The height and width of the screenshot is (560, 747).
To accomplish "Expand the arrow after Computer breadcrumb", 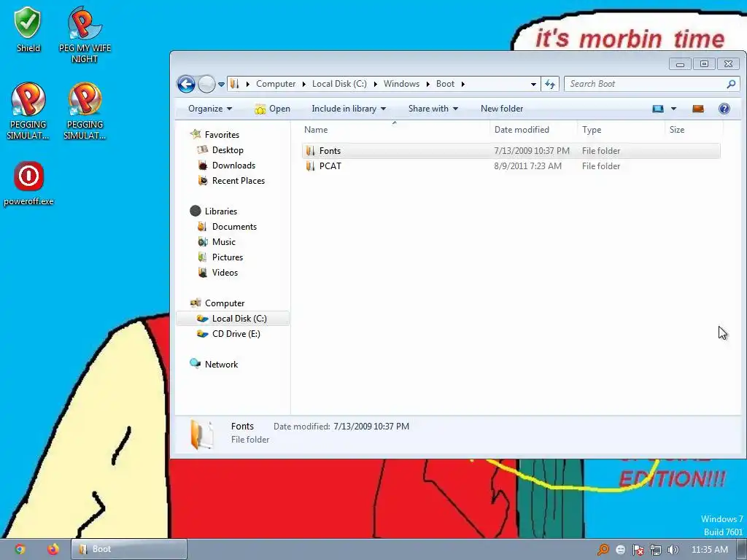I will 304,85.
